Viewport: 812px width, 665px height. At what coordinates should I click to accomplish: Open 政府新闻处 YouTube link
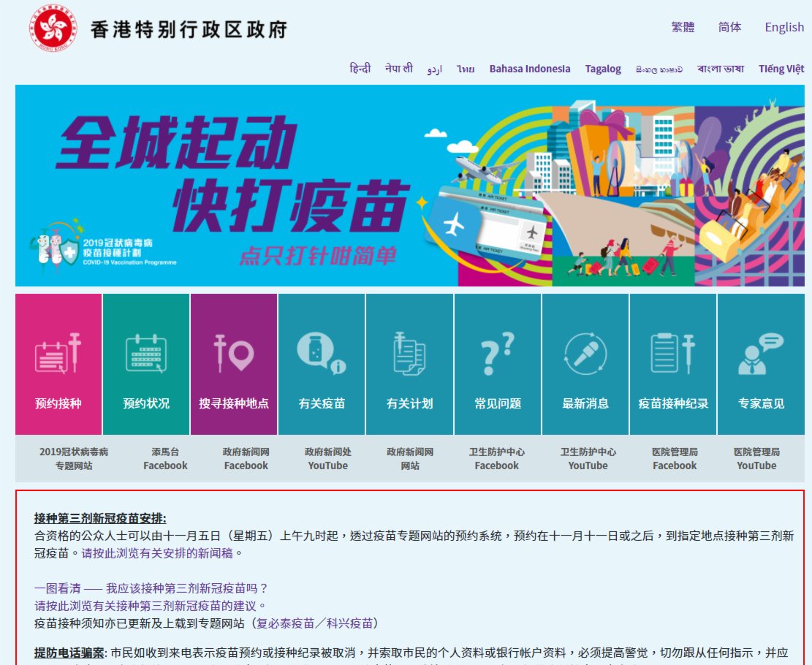327,459
